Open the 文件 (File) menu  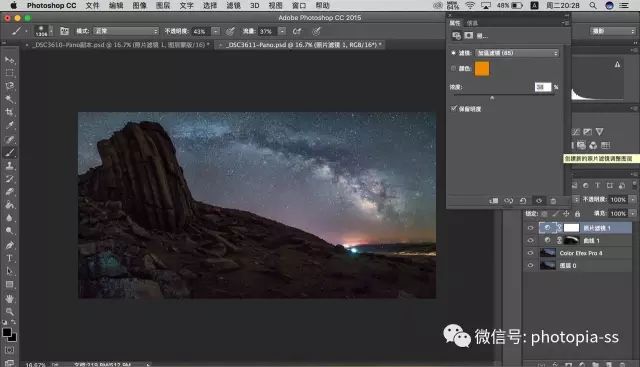[92, 5]
